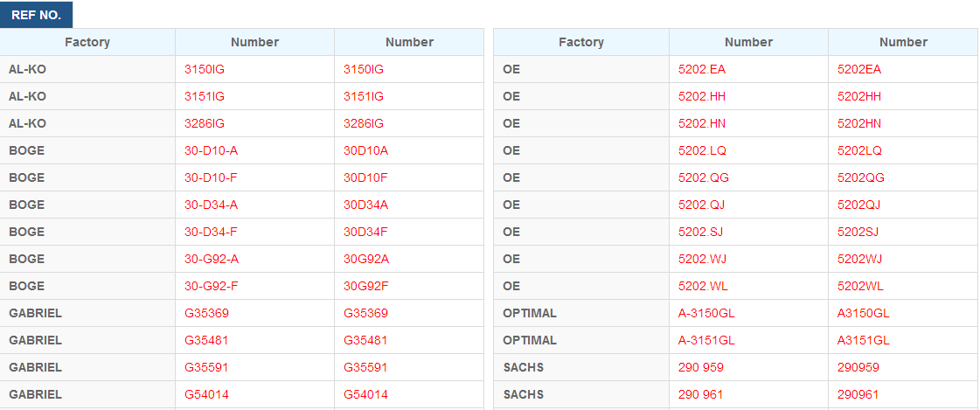This screenshot has width=980, height=410.
Task: Select OE number 5202.QG
Action: [x=703, y=177]
